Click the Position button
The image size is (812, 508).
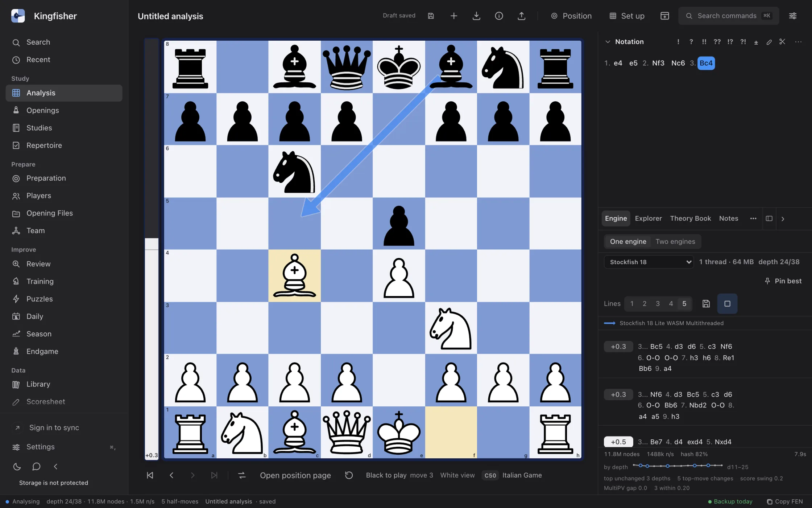click(x=571, y=16)
